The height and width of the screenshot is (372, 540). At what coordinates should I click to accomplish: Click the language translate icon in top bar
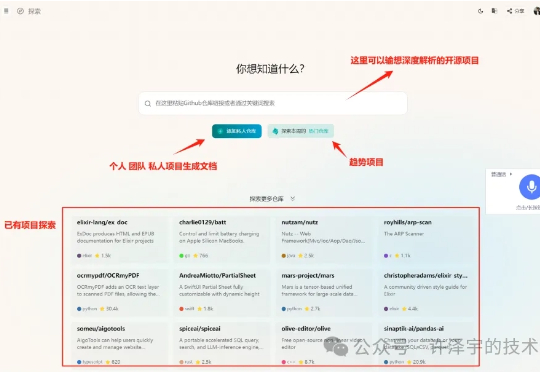pos(494,11)
